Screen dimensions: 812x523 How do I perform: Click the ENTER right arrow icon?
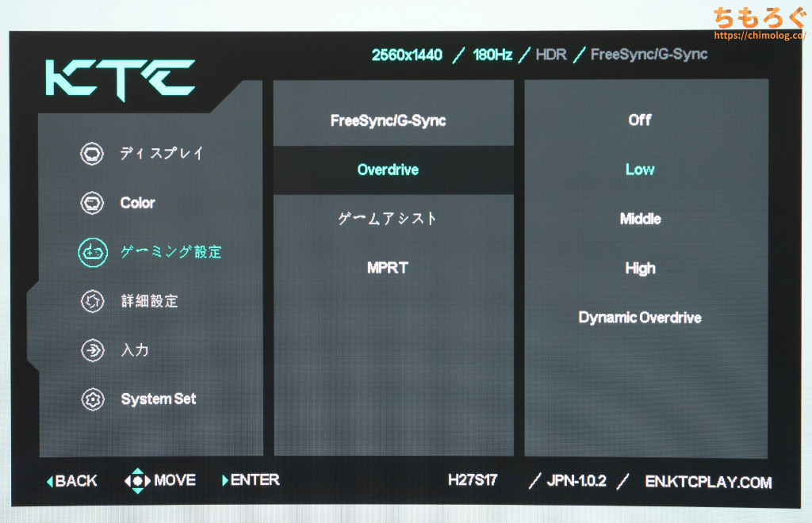tap(225, 480)
